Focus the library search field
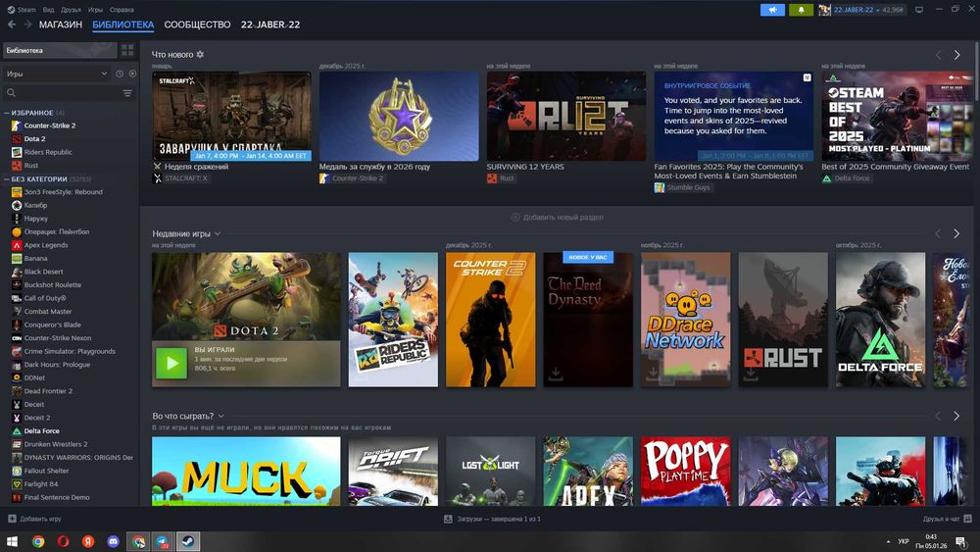Screen dimensions: 980x552 click(x=63, y=93)
